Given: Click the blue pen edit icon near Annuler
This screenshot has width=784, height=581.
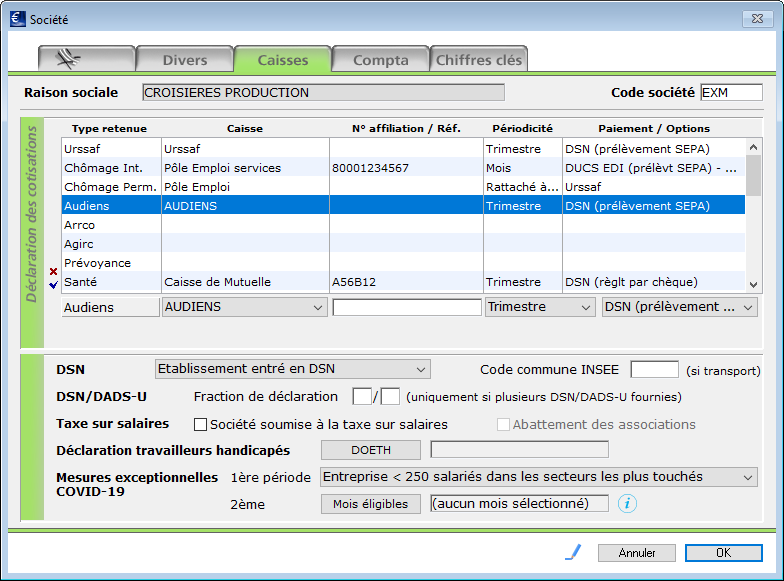Looking at the screenshot, I should point(574,552).
